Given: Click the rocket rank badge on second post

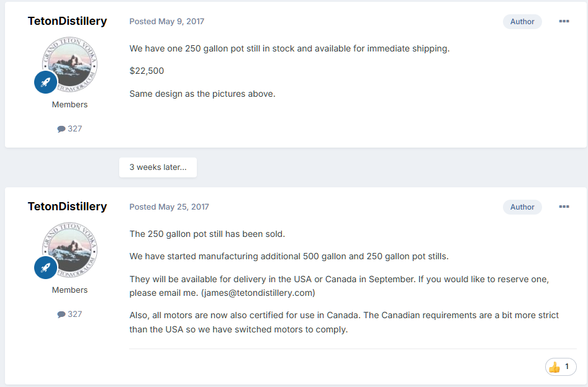Looking at the screenshot, I should 46,267.
